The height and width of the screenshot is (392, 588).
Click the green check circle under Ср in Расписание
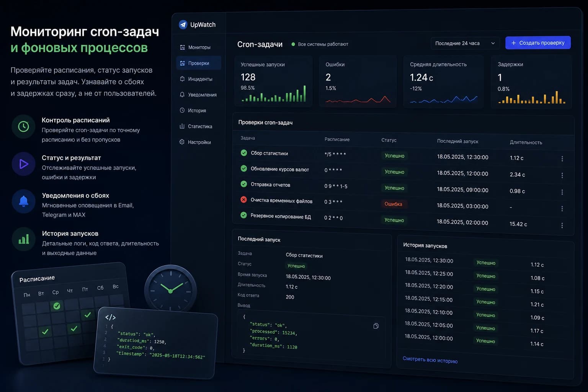click(x=57, y=306)
